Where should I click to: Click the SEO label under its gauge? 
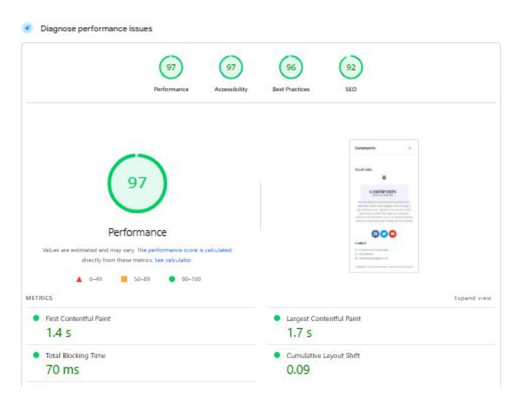(351, 89)
